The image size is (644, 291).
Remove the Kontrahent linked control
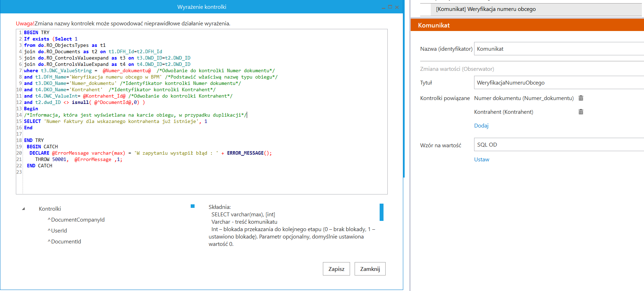[581, 112]
